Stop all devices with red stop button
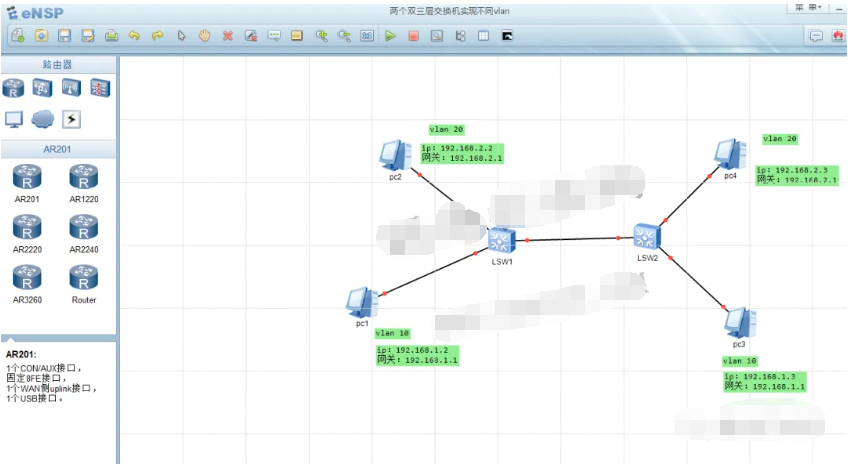851x465 pixels. coord(414,36)
